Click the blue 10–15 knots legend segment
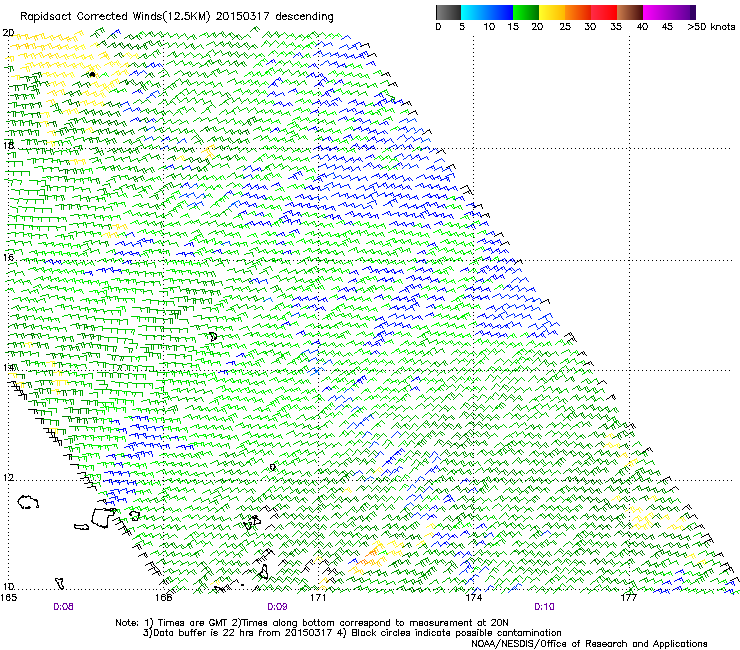The width and height of the screenshot is (740, 650). [x=500, y=12]
